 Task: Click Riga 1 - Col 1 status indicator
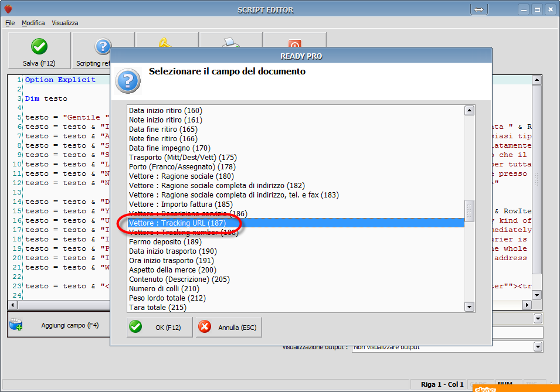click(x=442, y=384)
